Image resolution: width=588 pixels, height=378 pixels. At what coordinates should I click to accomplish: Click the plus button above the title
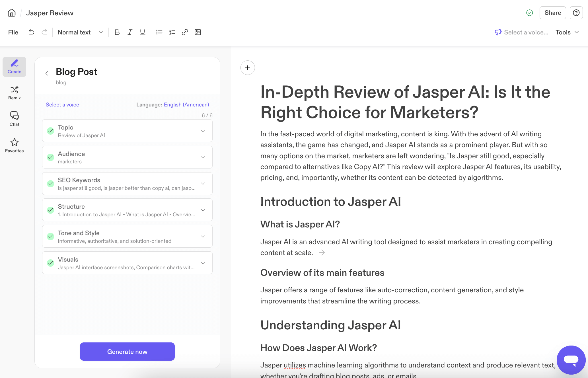(x=247, y=68)
